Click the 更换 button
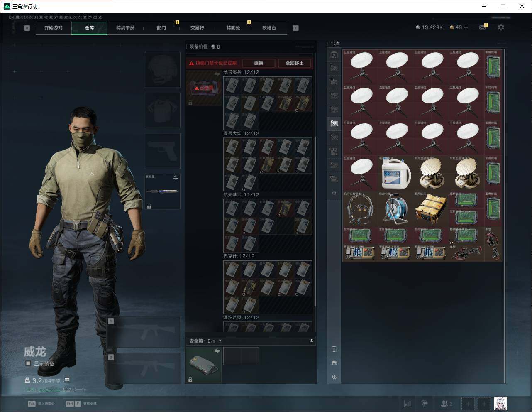 pos(259,63)
